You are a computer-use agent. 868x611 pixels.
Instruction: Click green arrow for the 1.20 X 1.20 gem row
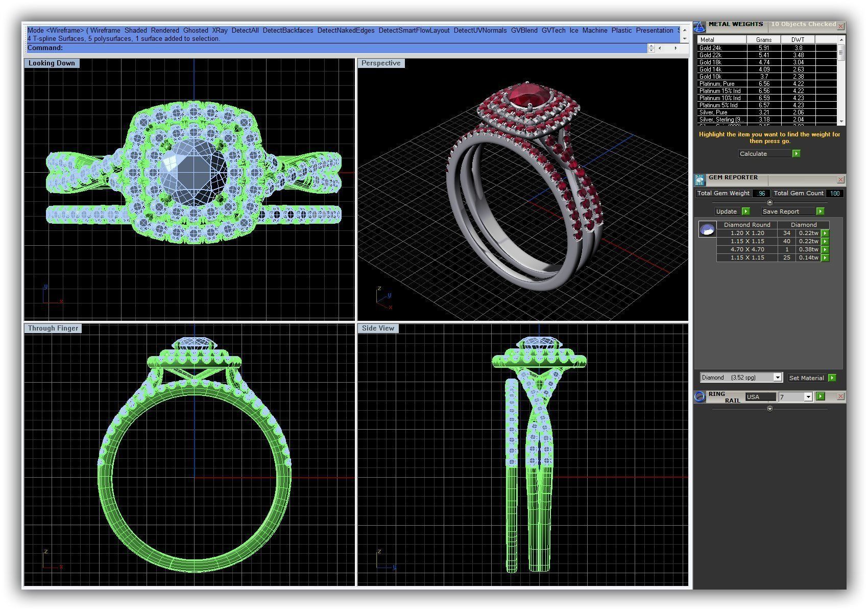[825, 233]
